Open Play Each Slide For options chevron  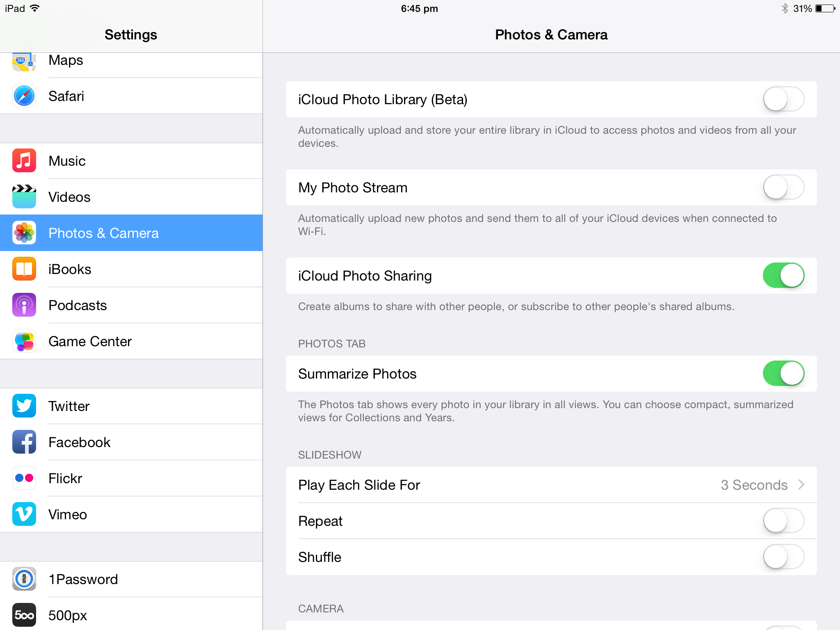(x=801, y=485)
